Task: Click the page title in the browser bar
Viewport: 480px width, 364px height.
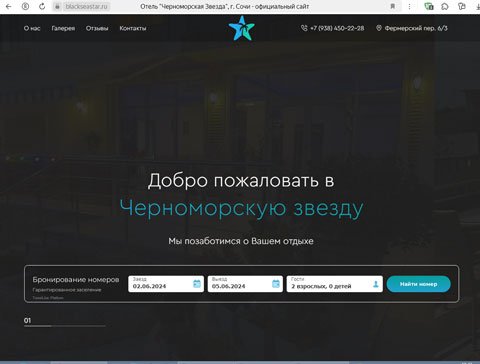Action: pos(224,6)
